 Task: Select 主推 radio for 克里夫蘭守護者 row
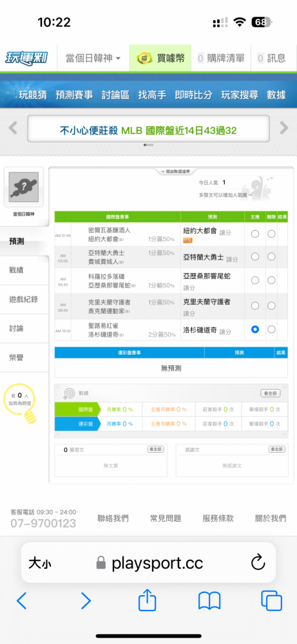pyautogui.click(x=255, y=305)
